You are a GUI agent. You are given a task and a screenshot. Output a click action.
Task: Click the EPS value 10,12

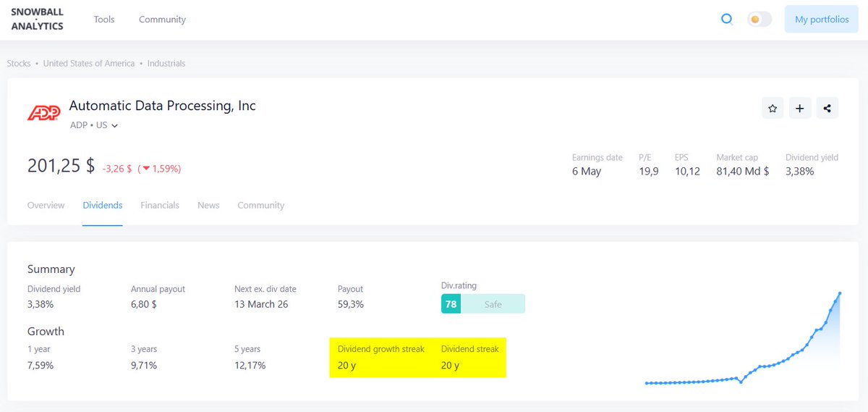coord(687,172)
